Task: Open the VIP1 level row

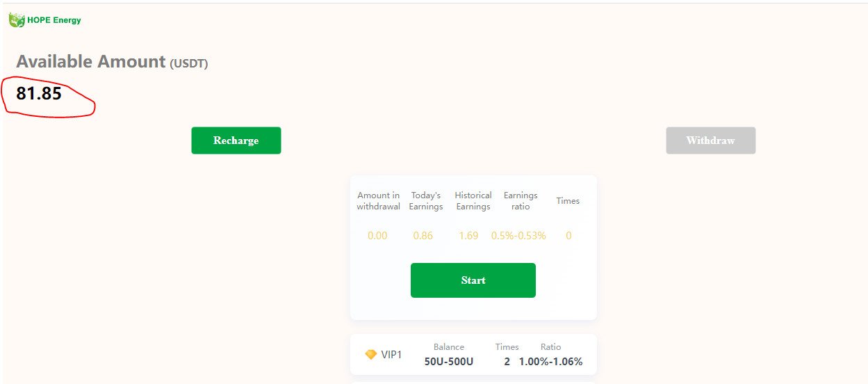Action: (473, 355)
